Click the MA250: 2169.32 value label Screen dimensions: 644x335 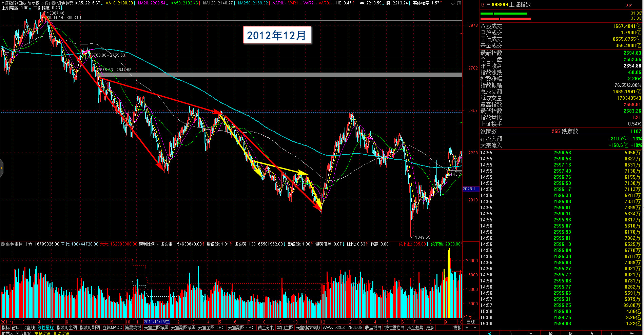pyautogui.click(x=254, y=3)
